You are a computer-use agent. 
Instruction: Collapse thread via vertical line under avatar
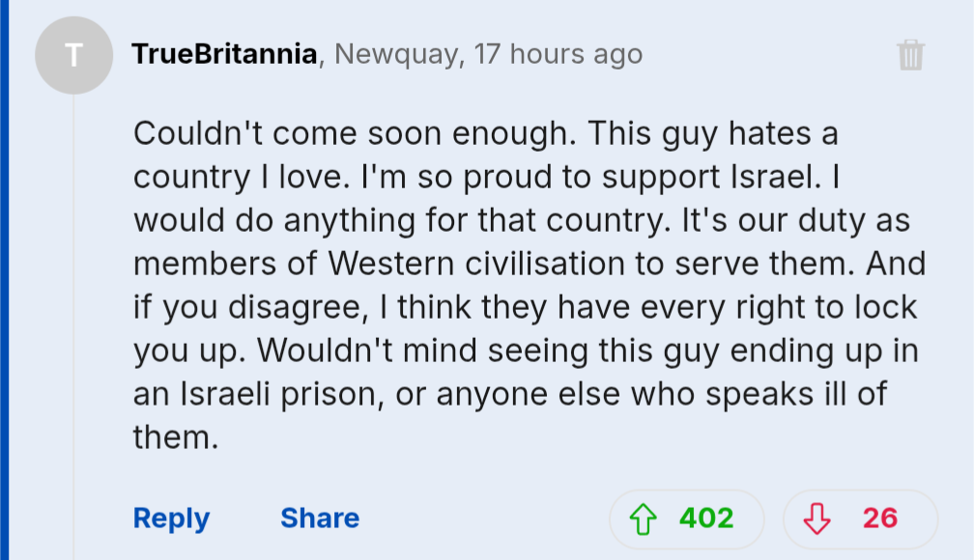(x=73, y=327)
